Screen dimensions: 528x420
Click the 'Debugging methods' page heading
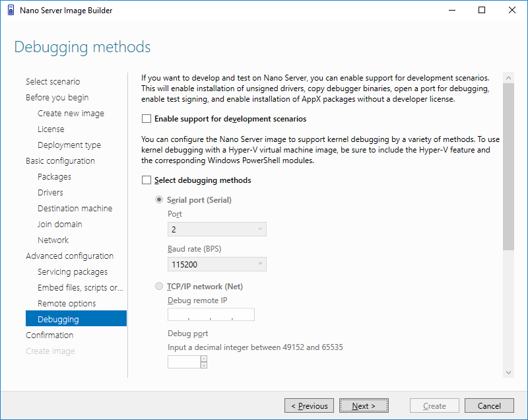(82, 47)
